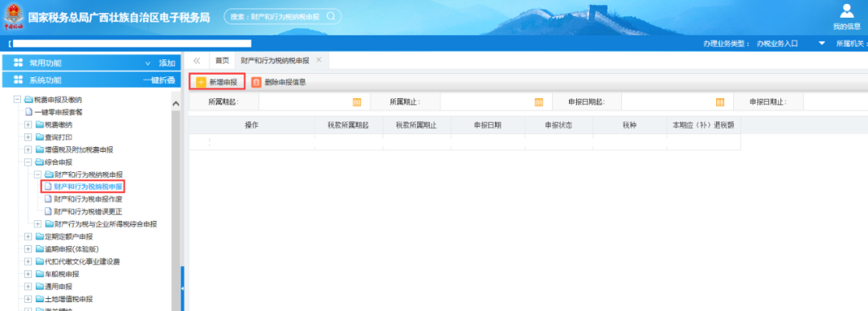868x311 pixels.
Task: Expand 代扣代缴文化事业建设费 tree node
Action: point(28,262)
